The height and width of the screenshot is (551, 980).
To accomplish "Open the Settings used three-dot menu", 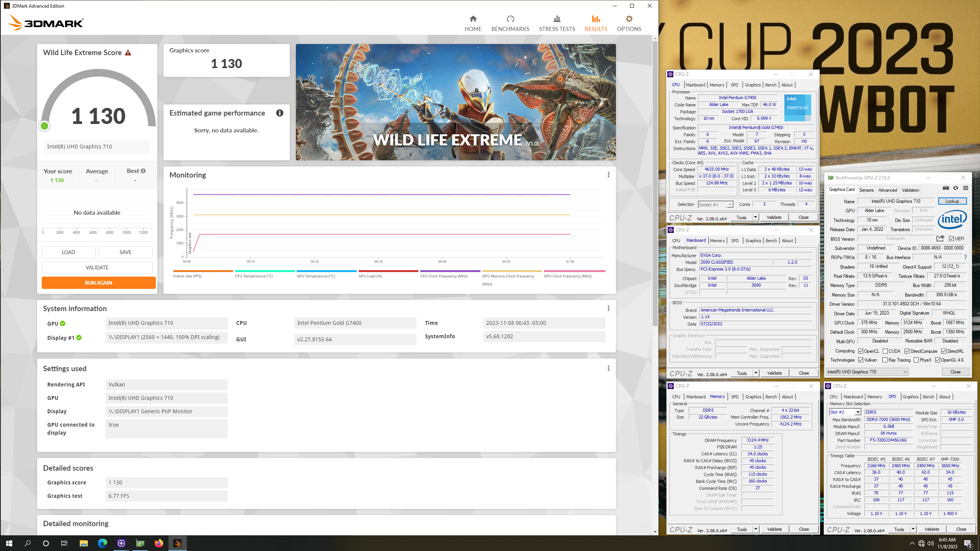I will pyautogui.click(x=608, y=368).
